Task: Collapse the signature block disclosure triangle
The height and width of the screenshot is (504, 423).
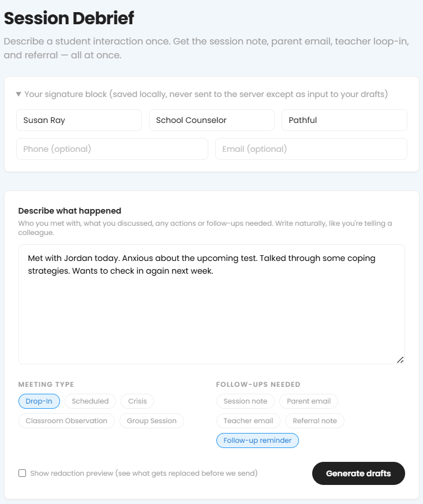Action: (x=18, y=94)
